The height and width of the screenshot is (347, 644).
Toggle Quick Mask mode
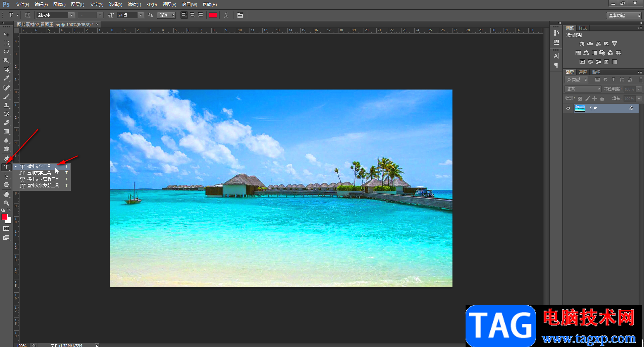[6, 229]
